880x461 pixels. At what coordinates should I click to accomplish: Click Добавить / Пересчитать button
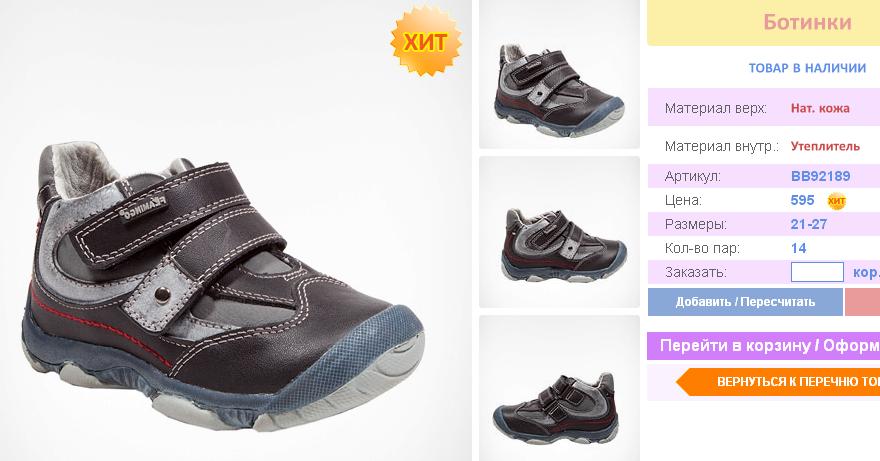745,302
